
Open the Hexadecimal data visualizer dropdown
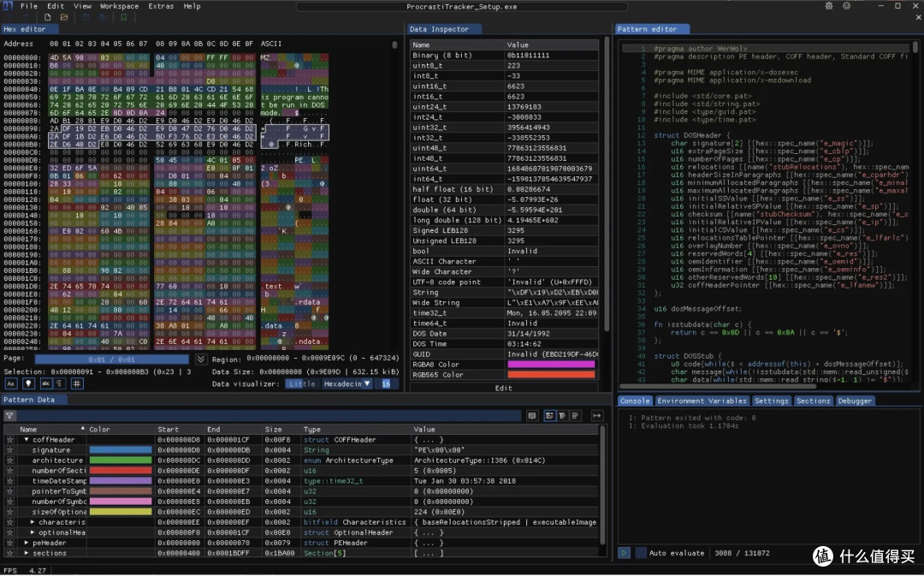click(347, 383)
